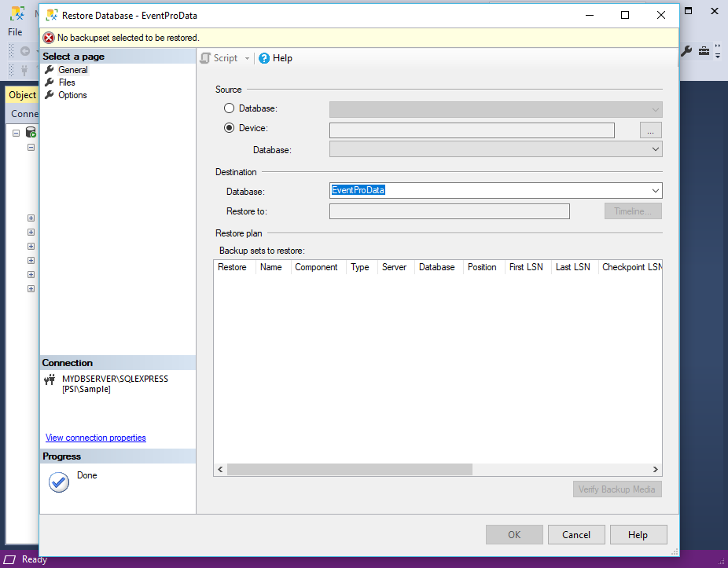Click the OK button
The image size is (728, 568).
tap(514, 534)
